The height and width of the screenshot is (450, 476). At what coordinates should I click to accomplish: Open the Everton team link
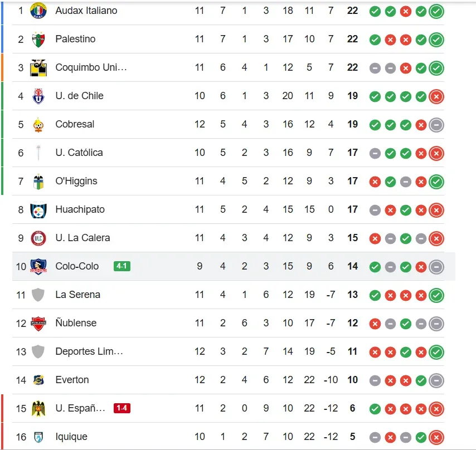72,380
